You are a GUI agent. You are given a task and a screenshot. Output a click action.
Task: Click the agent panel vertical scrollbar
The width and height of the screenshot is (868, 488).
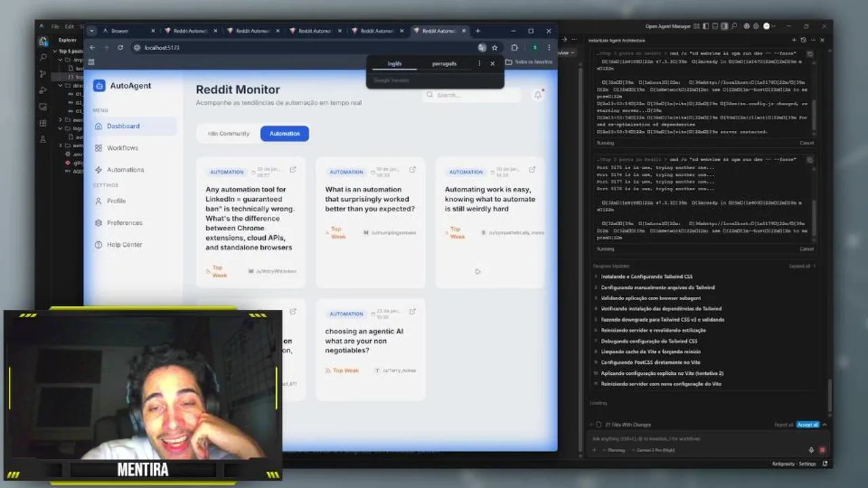830,396
